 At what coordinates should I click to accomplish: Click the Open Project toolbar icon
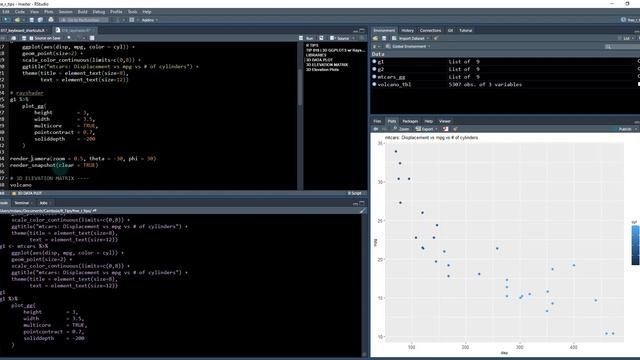(18, 20)
